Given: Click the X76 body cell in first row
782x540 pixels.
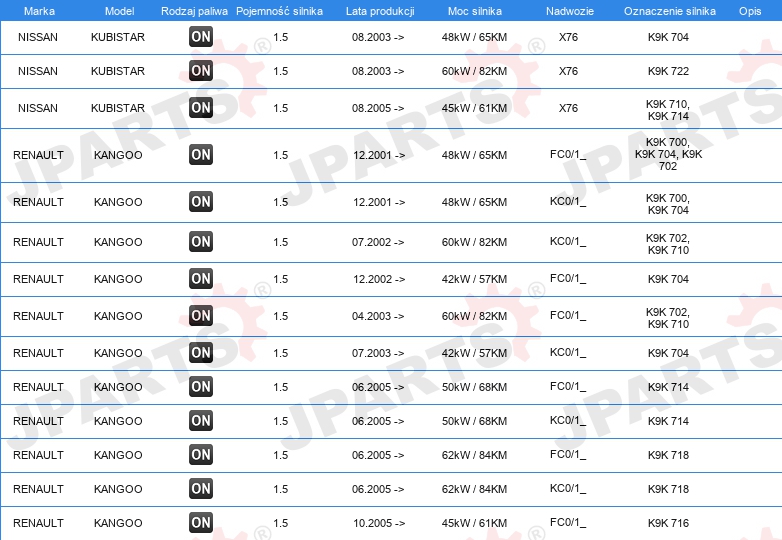Looking at the screenshot, I should [568, 37].
